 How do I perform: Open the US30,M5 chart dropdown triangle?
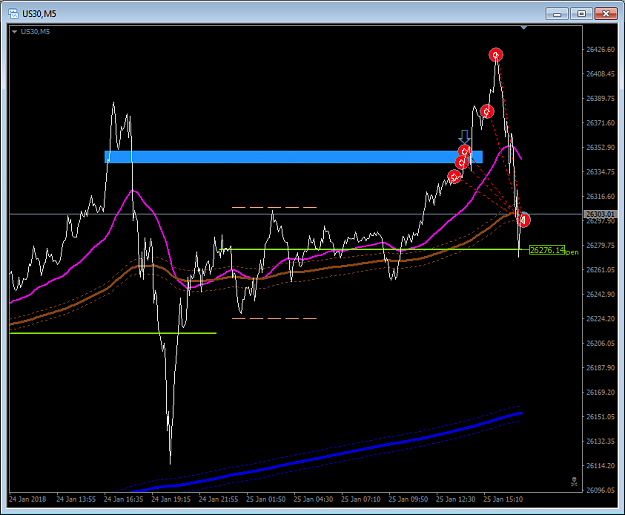click(15, 31)
